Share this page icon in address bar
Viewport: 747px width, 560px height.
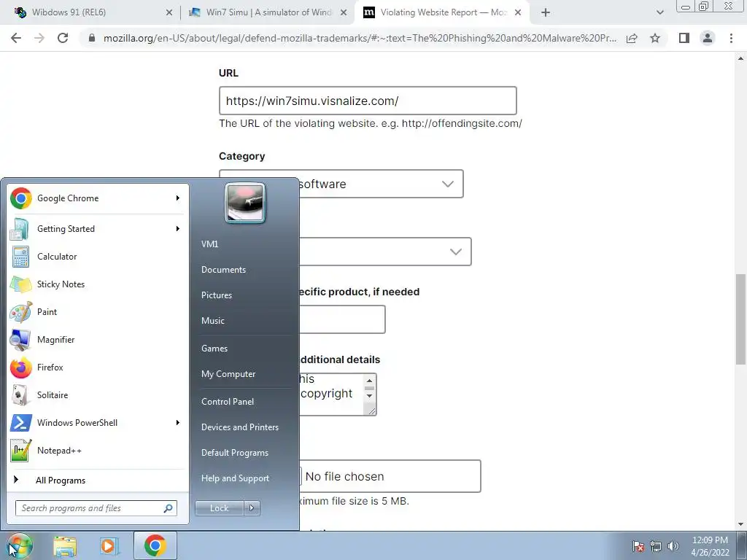click(632, 38)
